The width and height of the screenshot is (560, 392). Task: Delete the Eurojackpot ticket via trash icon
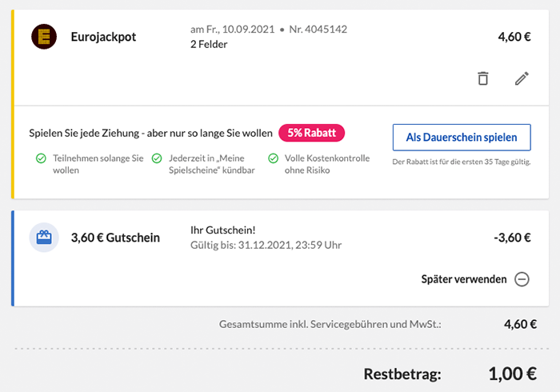482,78
